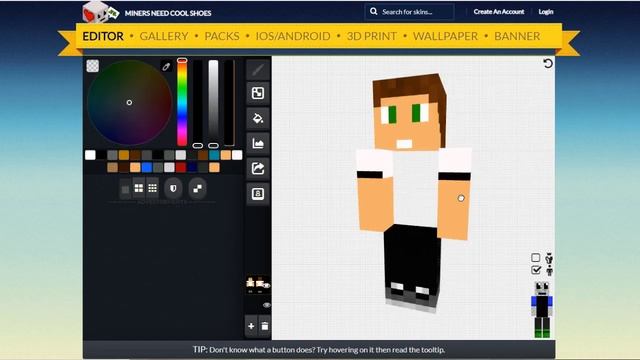Choose the single-pixel brush size

point(125,189)
